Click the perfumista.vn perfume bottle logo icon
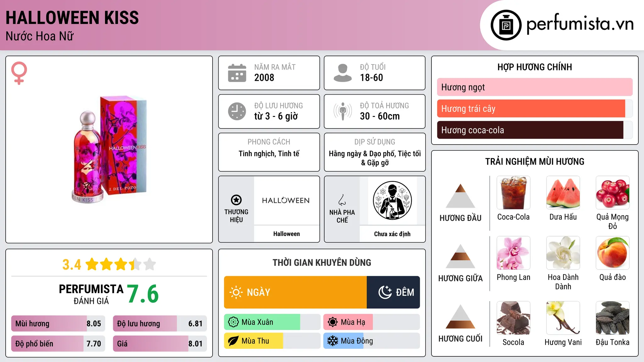This screenshot has height=362, width=644. tap(506, 25)
